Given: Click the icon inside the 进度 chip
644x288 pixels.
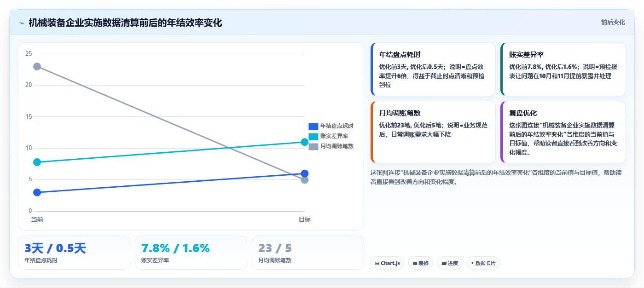Looking at the screenshot, I should pyautogui.click(x=444, y=264).
